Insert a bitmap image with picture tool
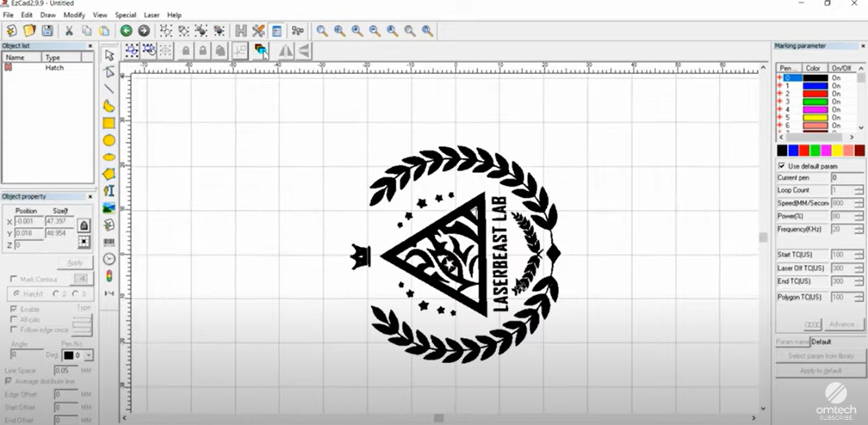The height and width of the screenshot is (425, 868). pos(109,207)
